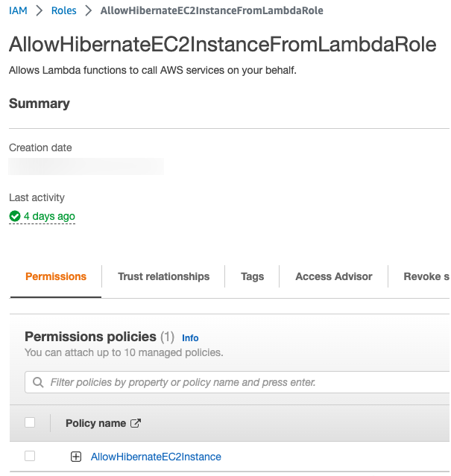Switch to the Permissions tab
Image resolution: width=451 pixels, height=476 pixels.
(56, 276)
